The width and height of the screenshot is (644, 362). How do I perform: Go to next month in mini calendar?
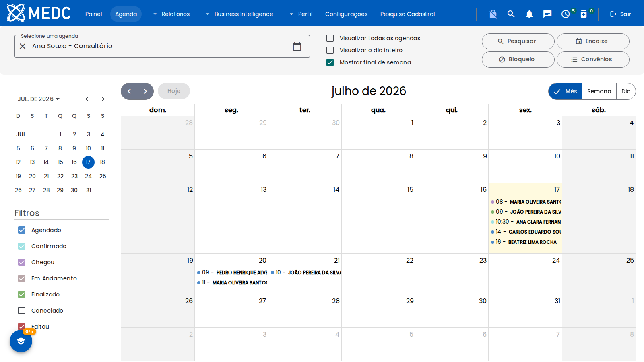pyautogui.click(x=103, y=99)
